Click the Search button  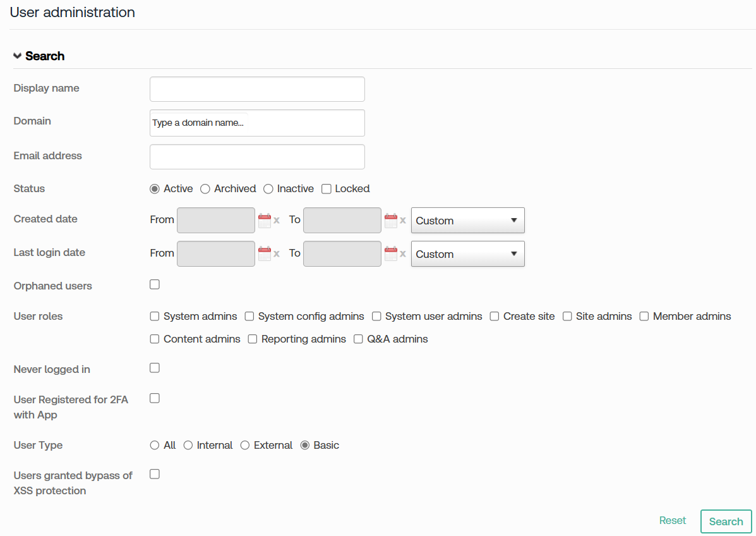[726, 521]
